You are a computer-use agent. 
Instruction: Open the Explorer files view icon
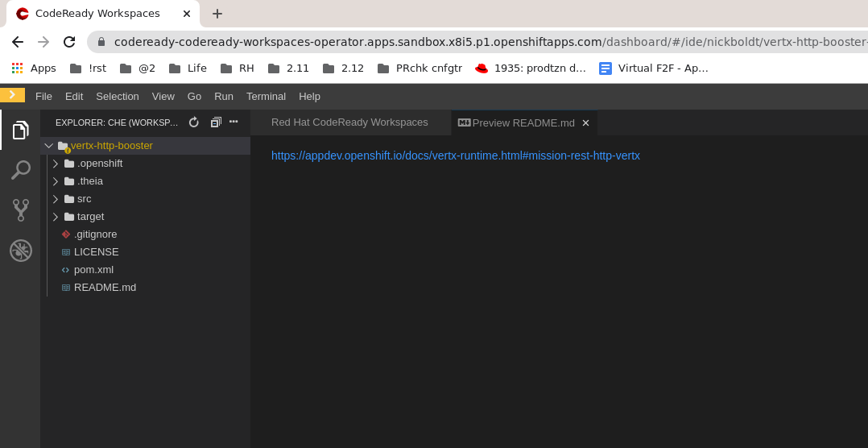(x=20, y=131)
